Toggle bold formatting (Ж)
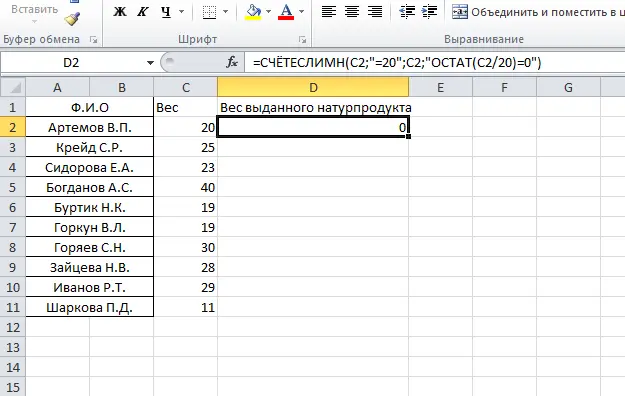Screen dimensions: 625x396 (x=120, y=12)
